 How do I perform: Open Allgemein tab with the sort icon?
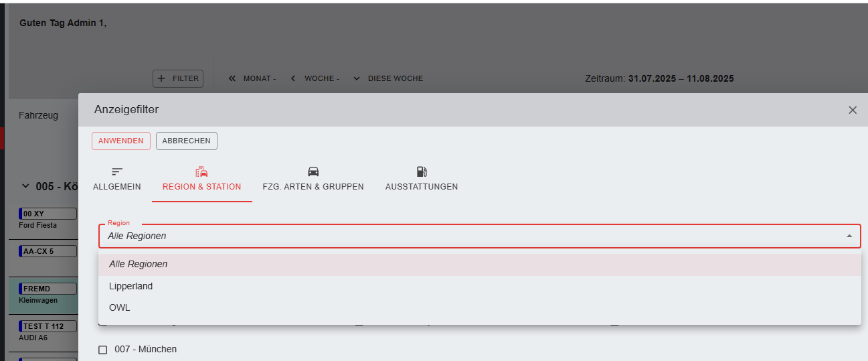pos(117,179)
